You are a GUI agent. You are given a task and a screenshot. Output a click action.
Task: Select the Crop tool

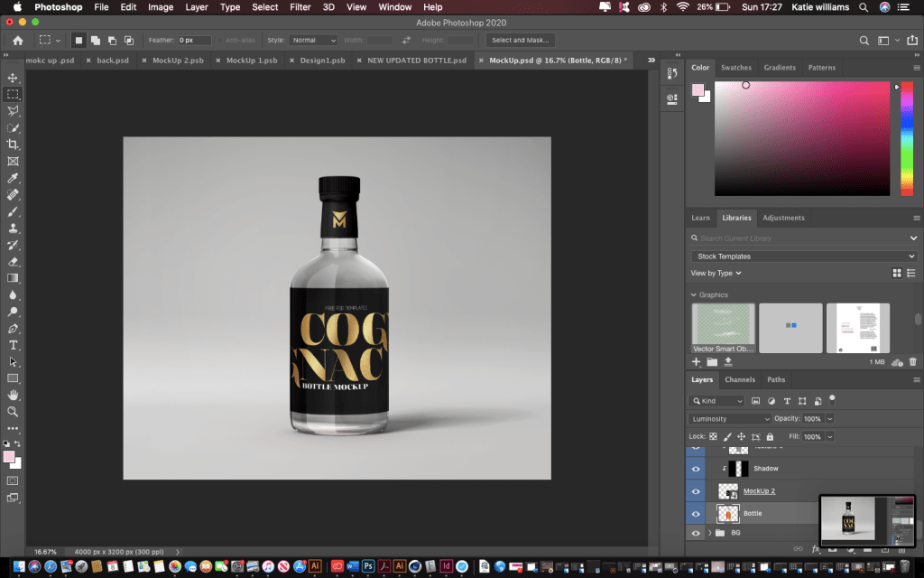pos(13,144)
